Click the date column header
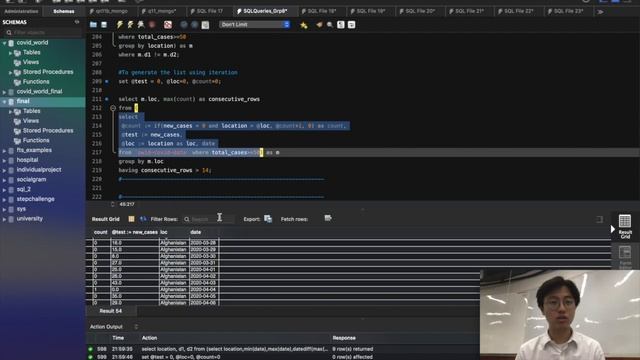This screenshot has width=640, height=360. pyautogui.click(x=196, y=232)
